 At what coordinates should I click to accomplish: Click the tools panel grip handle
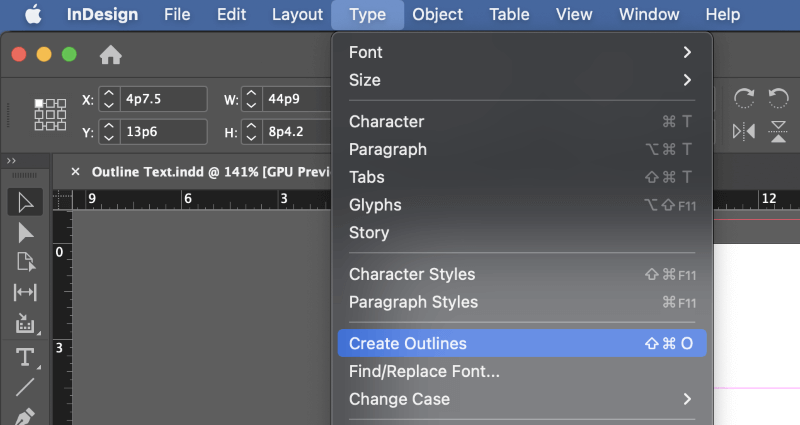point(24,175)
